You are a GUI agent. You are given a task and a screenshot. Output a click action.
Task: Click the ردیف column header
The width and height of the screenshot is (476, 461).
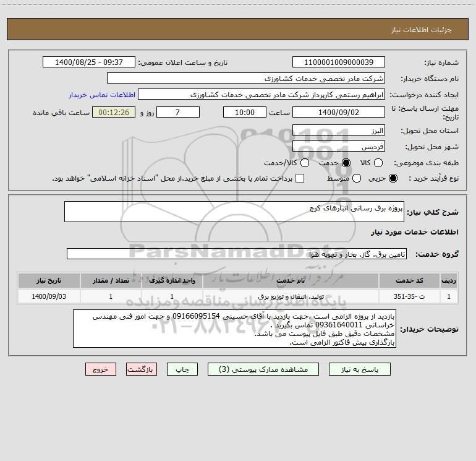[449, 280]
